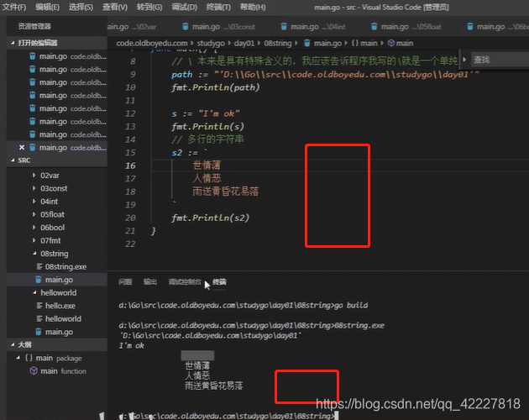Viewport: 529px width, 420px height.
Task: Open main.go under 08string folder
Action: click(59, 280)
